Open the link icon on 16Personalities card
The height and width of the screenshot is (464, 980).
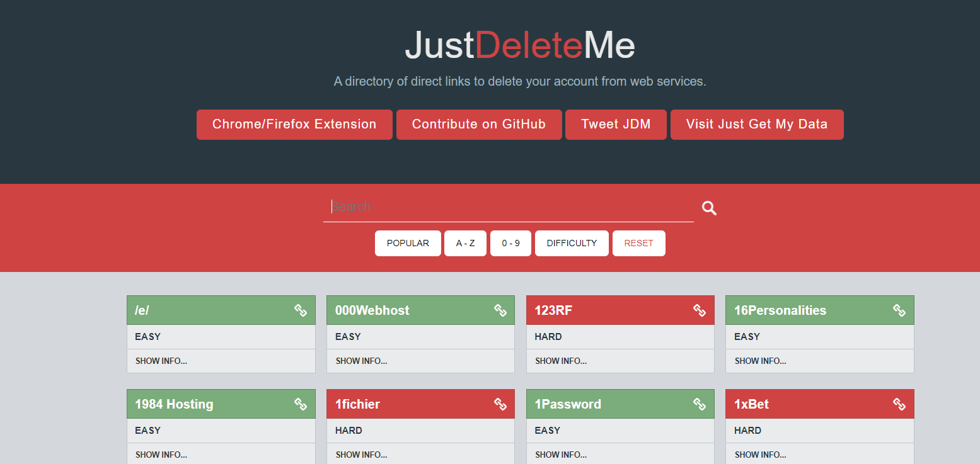899,310
